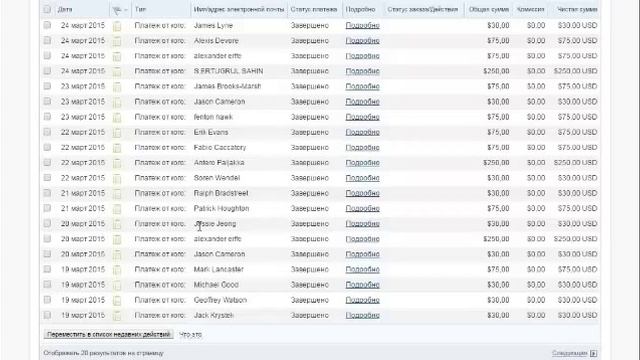Image resolution: width=640 pixels, height=360 pixels.
Task: Open the flag filter dropdown in table header
Action: click(x=120, y=9)
